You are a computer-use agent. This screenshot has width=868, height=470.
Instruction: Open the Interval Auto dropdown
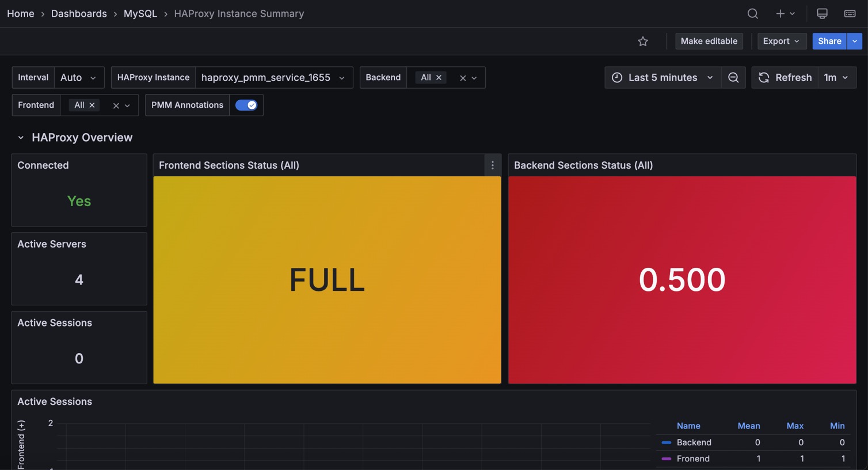pos(79,77)
